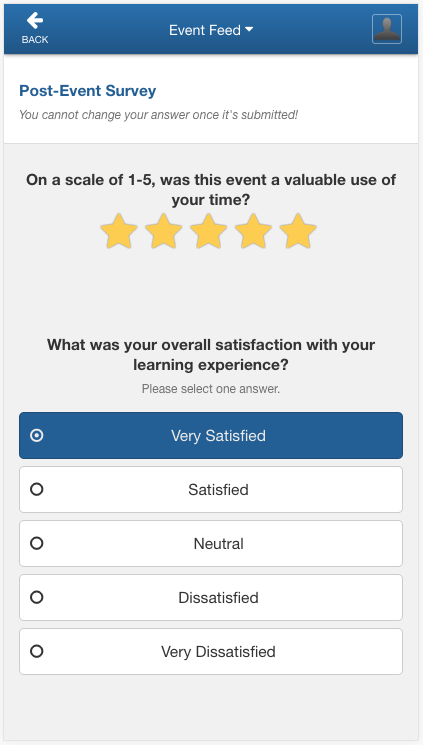Tap the Very Dissatisfied answer row
423x745 pixels.
[x=211, y=651]
